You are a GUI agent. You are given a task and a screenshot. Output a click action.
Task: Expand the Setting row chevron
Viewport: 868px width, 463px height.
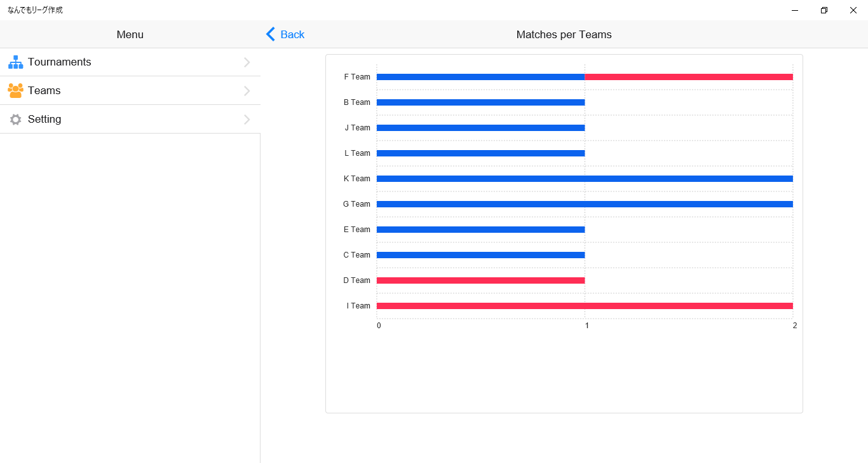point(247,120)
